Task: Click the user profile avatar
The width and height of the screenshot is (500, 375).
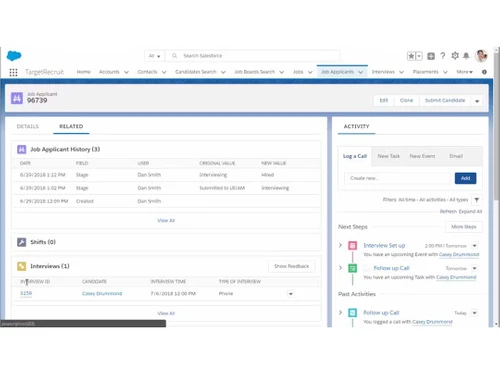Action: coord(481,56)
